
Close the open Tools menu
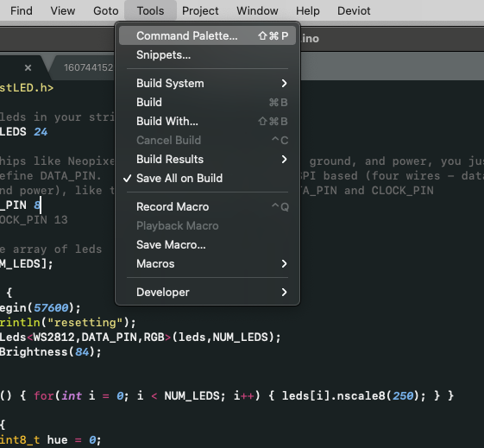(150, 11)
